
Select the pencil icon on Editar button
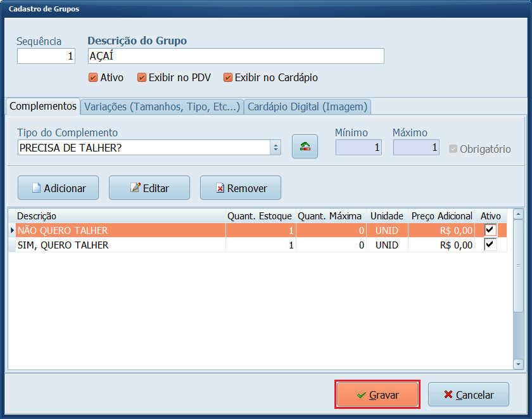136,187
